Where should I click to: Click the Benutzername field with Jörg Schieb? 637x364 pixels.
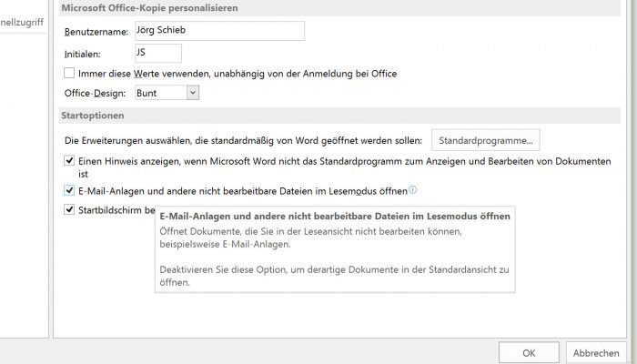[220, 31]
